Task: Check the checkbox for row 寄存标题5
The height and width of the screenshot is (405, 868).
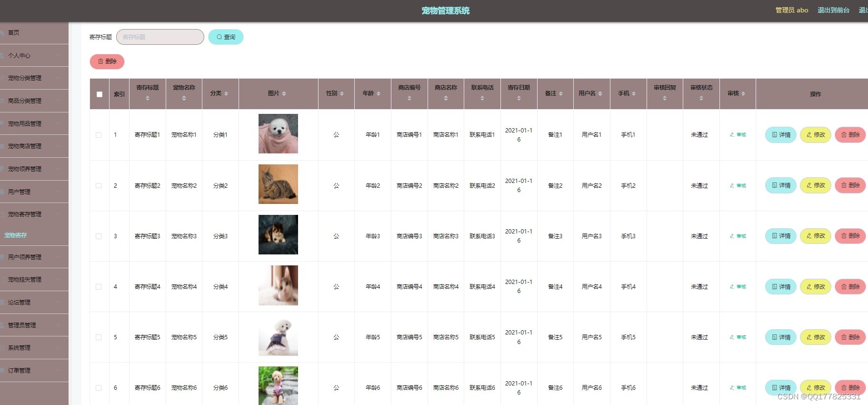Action: point(99,337)
